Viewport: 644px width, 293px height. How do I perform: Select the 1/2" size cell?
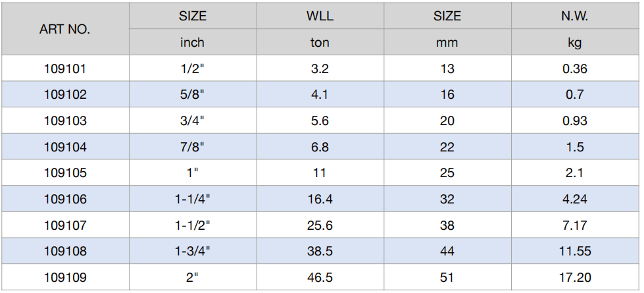coord(193,68)
